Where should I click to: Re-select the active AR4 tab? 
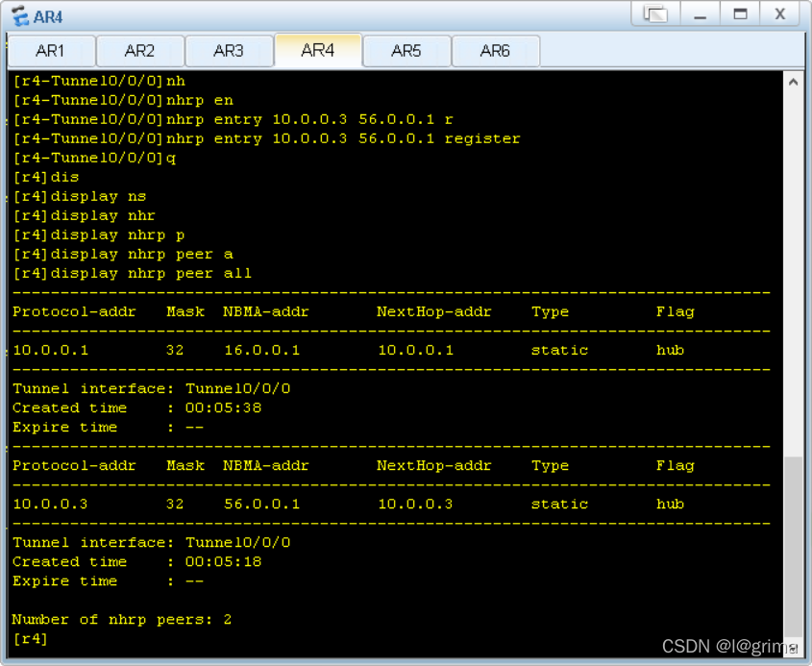pyautogui.click(x=318, y=51)
